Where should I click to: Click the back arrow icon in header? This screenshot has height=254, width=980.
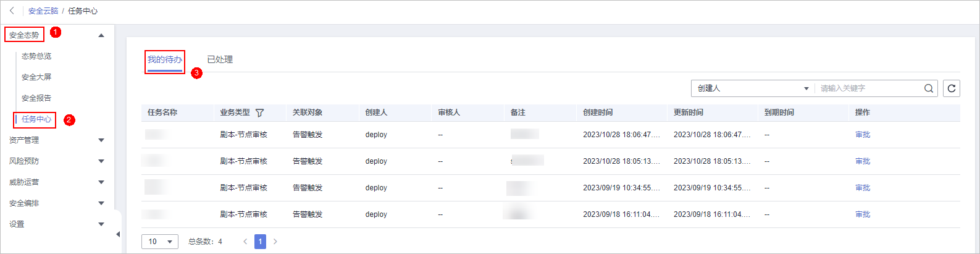[12, 11]
